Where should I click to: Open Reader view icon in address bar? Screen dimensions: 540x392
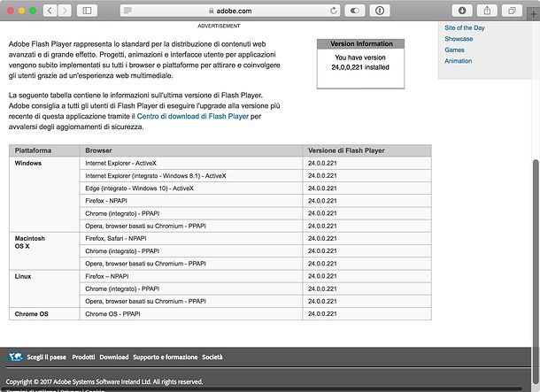point(127,11)
